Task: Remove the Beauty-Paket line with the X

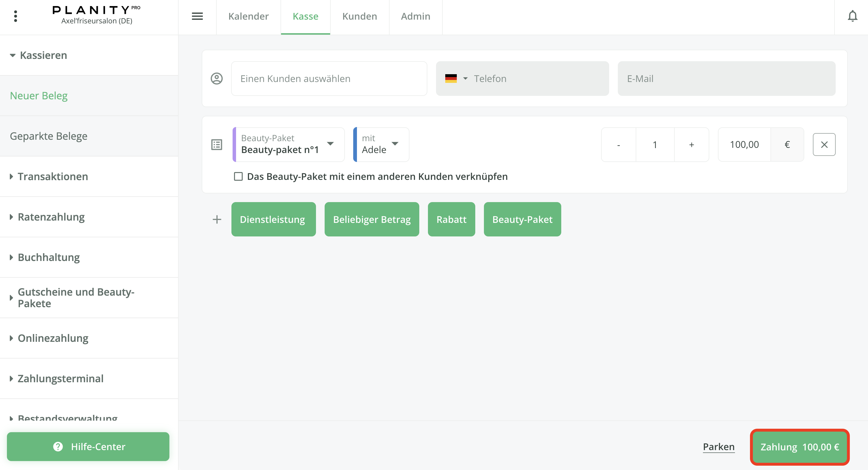Action: pyautogui.click(x=824, y=144)
